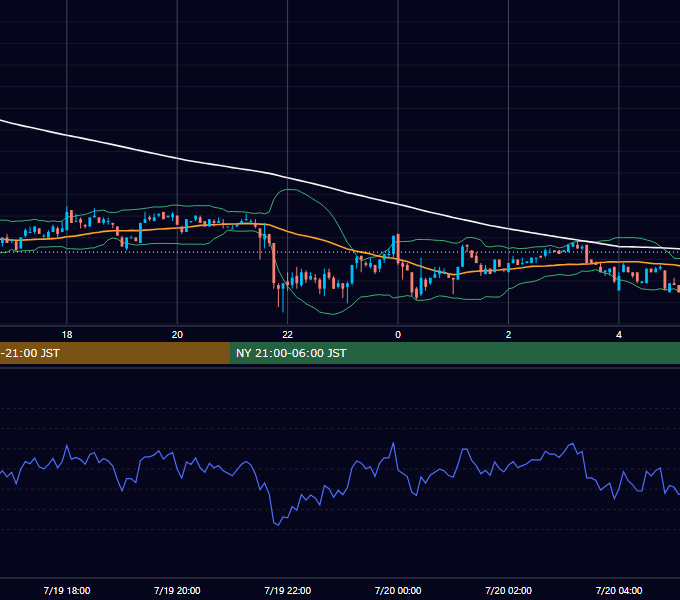Screen dimensions: 680x600
Task: Click the 7/19 22:00 date label
Action: tap(288, 590)
